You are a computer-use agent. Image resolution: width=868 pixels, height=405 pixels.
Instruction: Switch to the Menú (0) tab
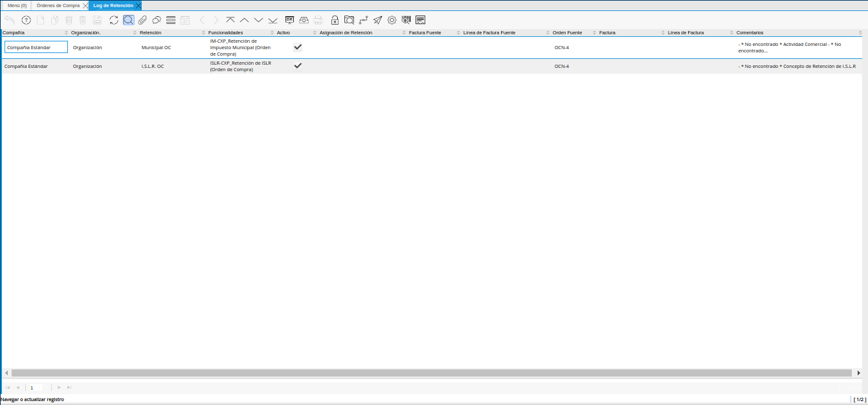pos(17,5)
